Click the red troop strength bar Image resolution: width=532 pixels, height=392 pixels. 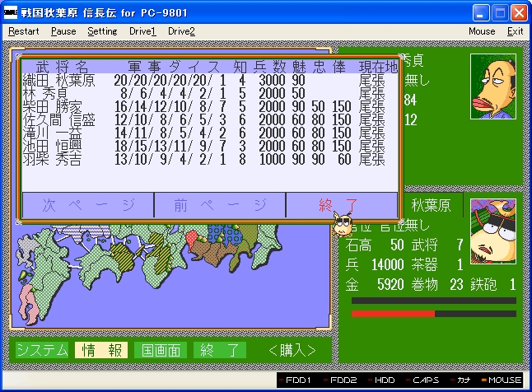click(393, 314)
